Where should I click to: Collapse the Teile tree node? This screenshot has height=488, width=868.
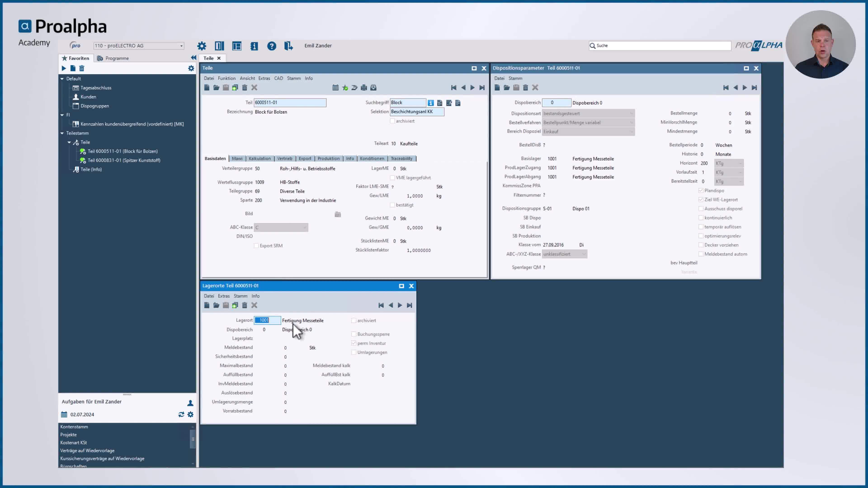tap(69, 142)
